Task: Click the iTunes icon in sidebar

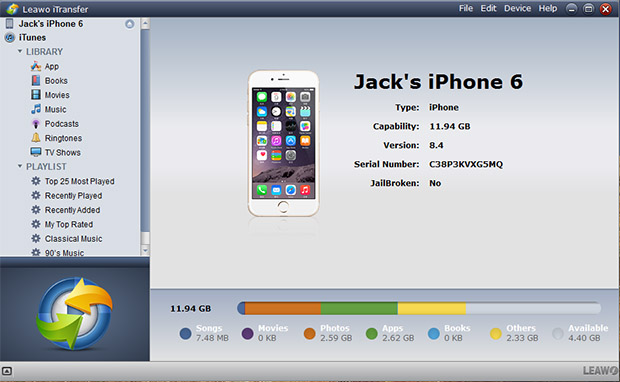Action: (x=10, y=38)
